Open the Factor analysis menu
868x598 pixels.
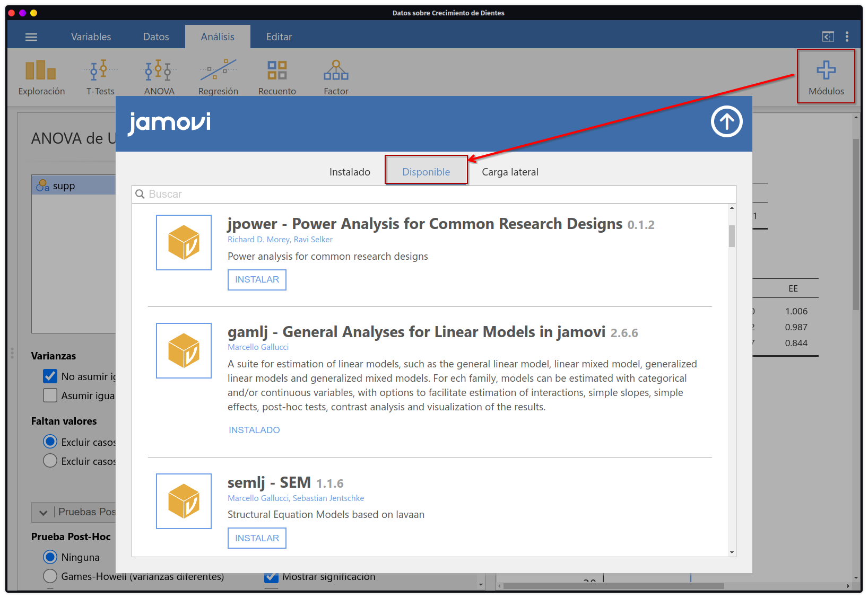[336, 77]
